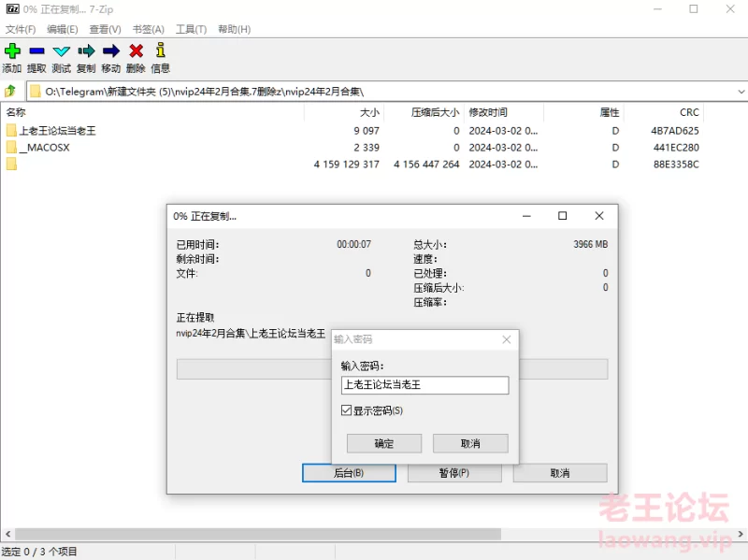The height and width of the screenshot is (560, 748).
Task: Click the scrollbar right arrow
Action: tap(741, 534)
